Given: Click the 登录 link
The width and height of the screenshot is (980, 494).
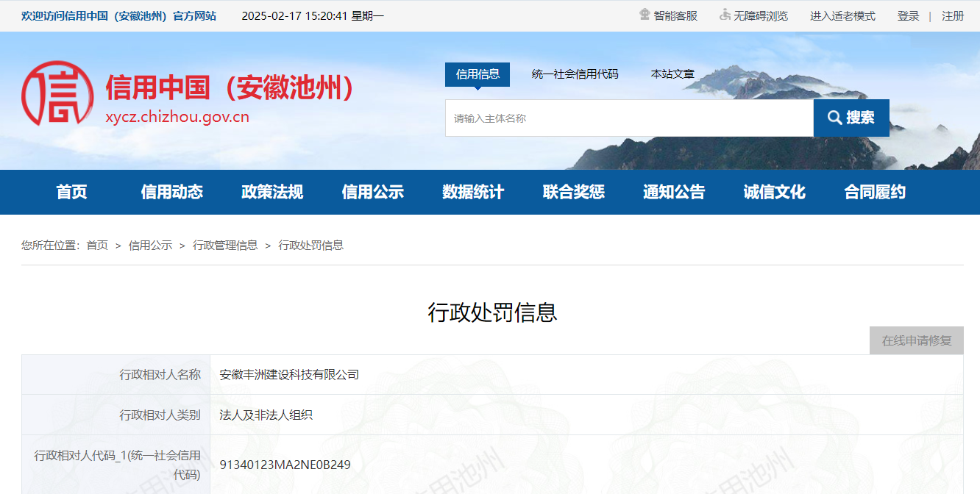Looking at the screenshot, I should point(908,15).
